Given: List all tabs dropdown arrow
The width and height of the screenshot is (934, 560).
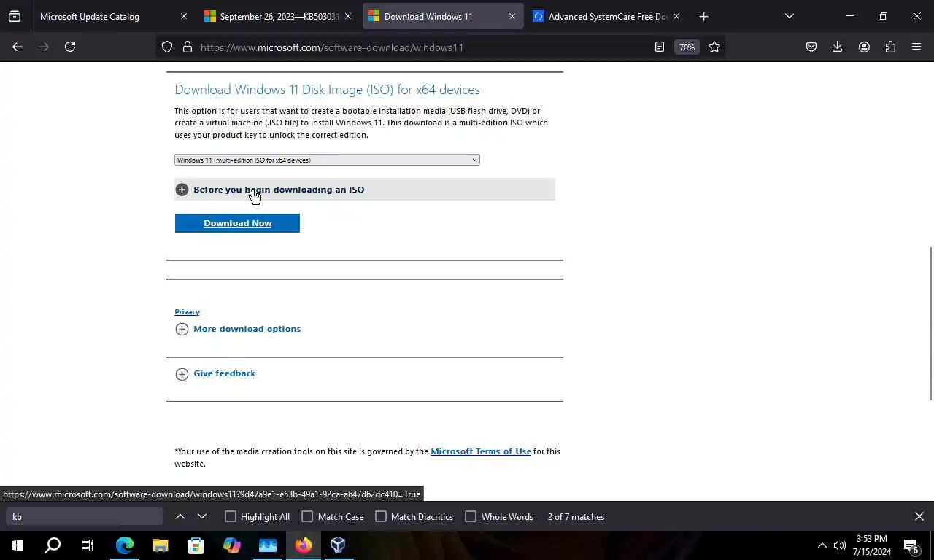Looking at the screenshot, I should tap(789, 16).
